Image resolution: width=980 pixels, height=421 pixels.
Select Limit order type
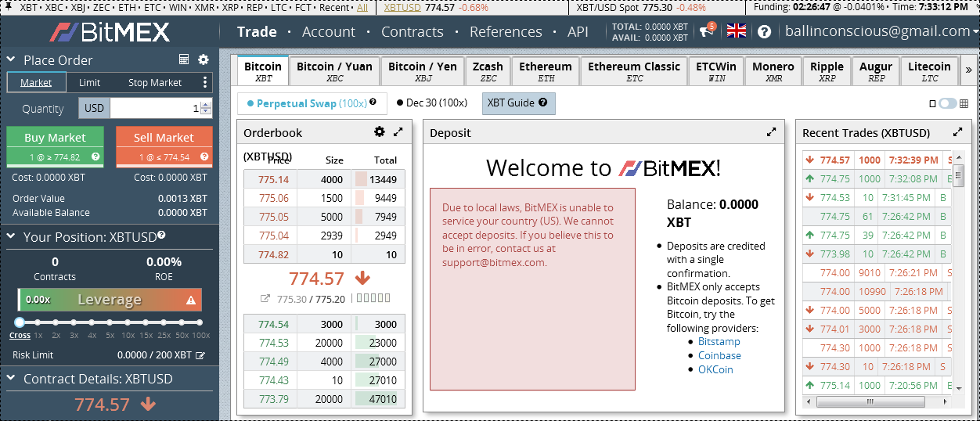coord(89,82)
